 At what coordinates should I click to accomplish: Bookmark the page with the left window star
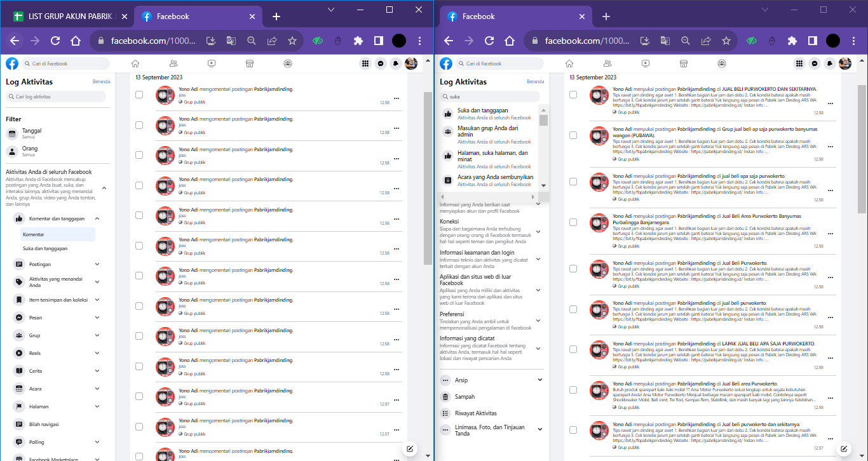tap(292, 41)
